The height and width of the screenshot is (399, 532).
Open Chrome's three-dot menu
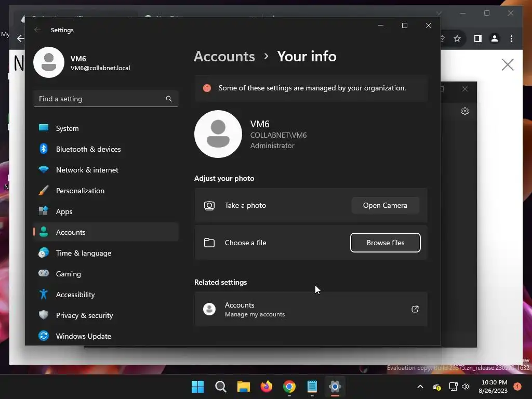[511, 38]
